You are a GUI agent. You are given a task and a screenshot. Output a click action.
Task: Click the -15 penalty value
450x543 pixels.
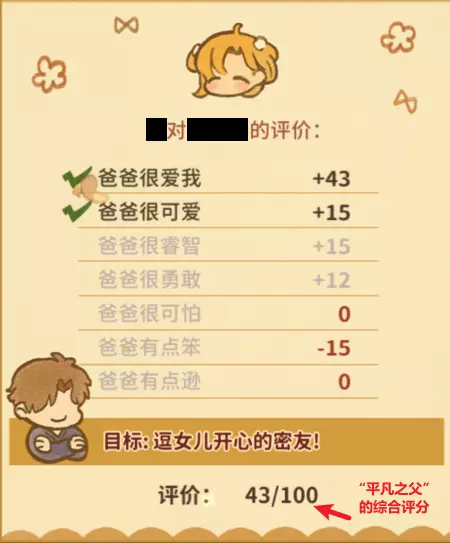(334, 348)
